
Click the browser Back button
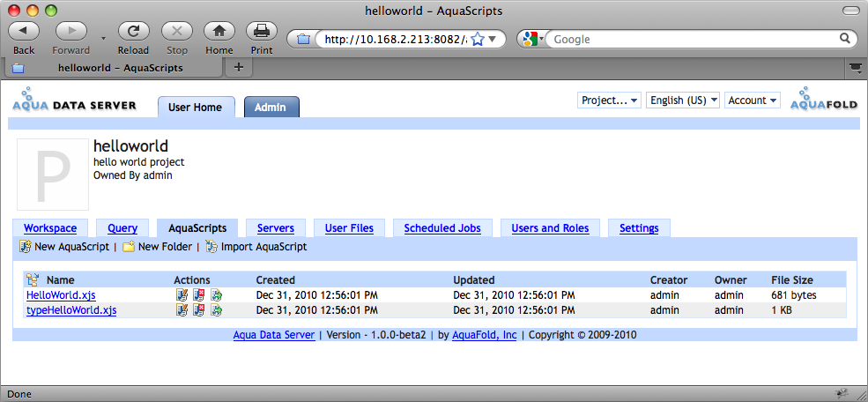point(24,31)
